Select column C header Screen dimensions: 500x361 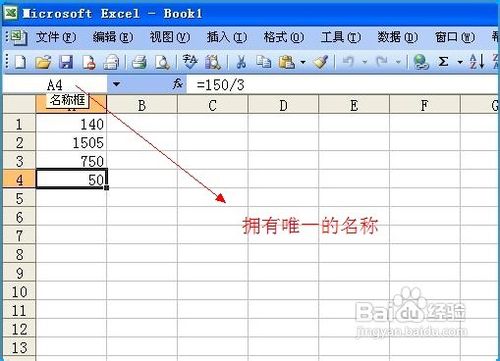[x=213, y=105]
